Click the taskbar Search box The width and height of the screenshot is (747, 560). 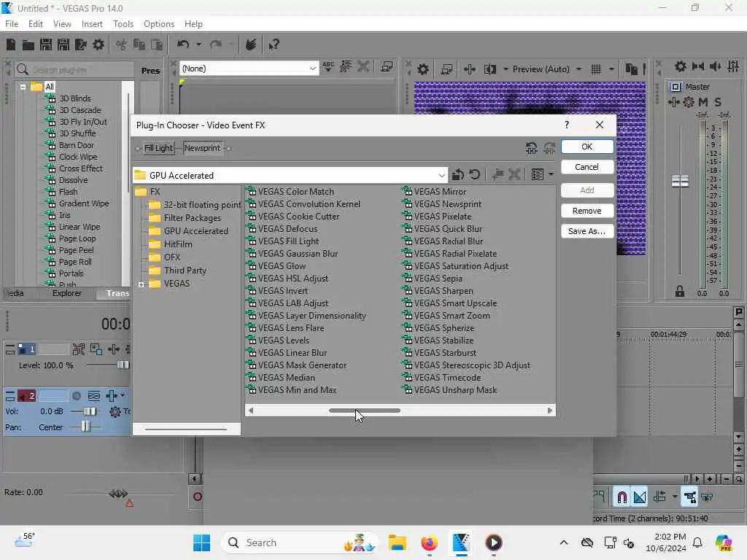(300, 542)
